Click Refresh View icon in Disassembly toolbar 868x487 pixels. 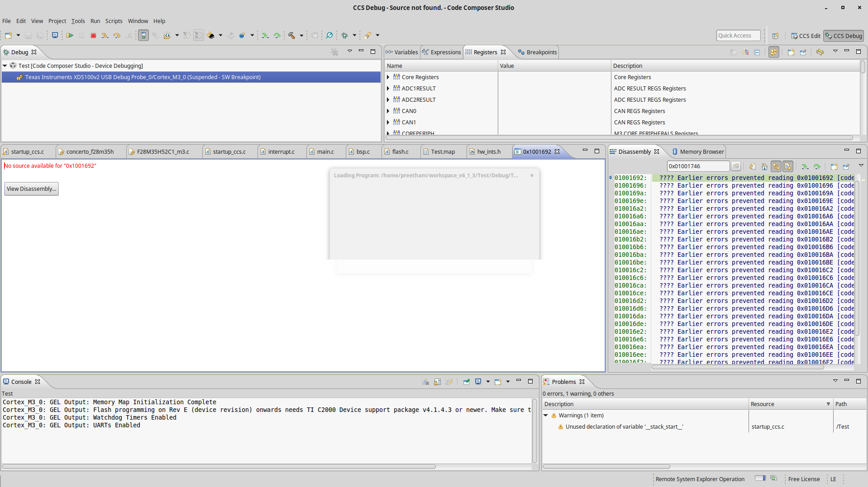(752, 166)
